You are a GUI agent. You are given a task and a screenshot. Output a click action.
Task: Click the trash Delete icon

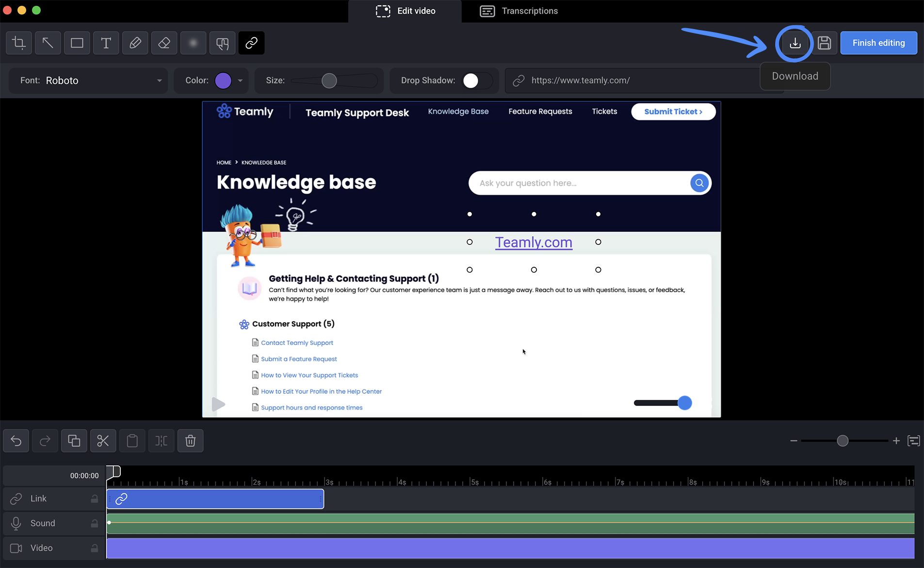click(x=191, y=440)
